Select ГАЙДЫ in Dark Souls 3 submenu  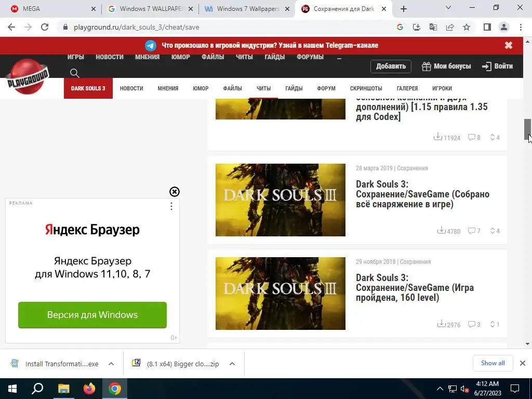294,88
